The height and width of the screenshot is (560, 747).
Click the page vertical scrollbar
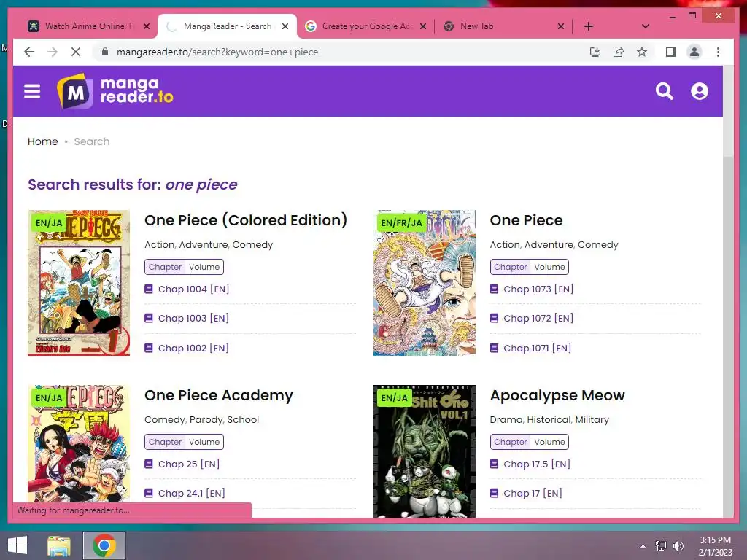tap(728, 292)
